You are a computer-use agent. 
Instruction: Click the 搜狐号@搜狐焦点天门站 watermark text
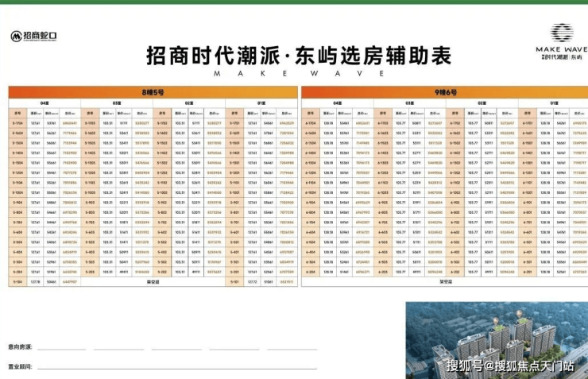(510, 365)
